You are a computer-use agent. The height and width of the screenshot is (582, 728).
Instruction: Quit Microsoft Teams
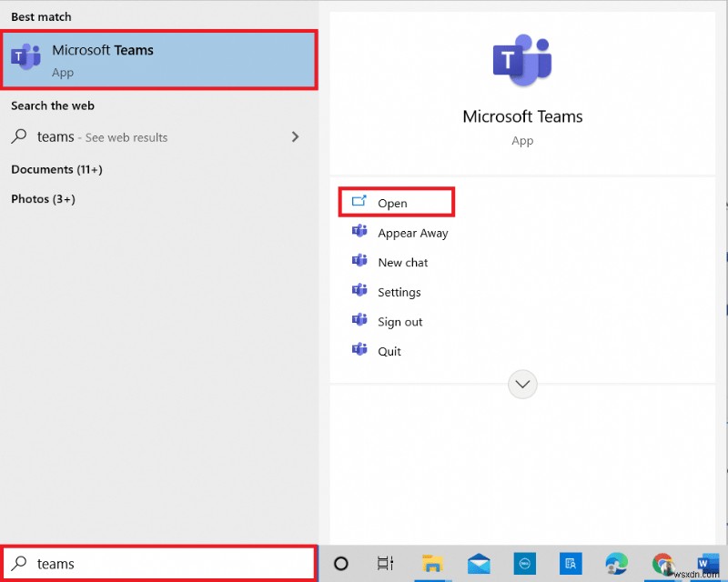point(389,350)
